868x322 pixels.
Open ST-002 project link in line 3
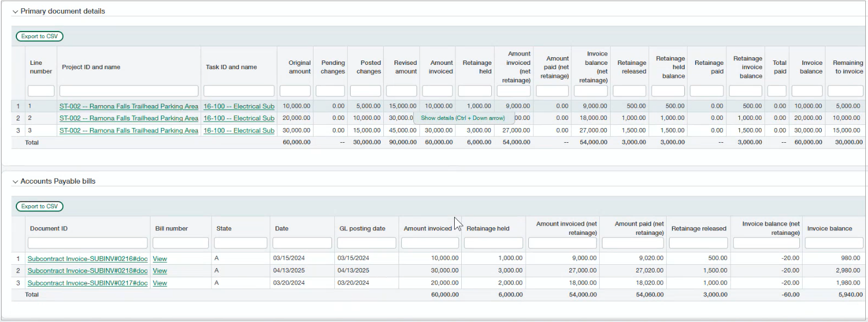pos(129,131)
